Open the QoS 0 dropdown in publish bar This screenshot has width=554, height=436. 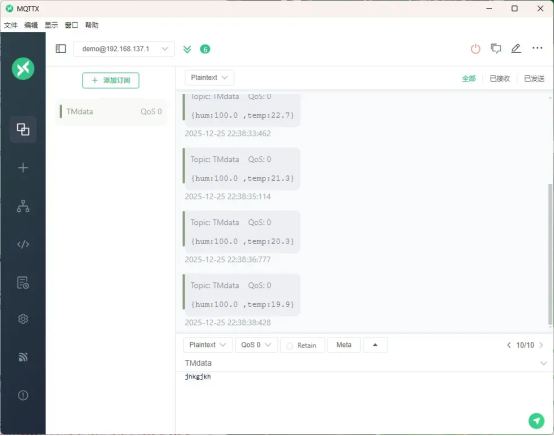tap(256, 345)
